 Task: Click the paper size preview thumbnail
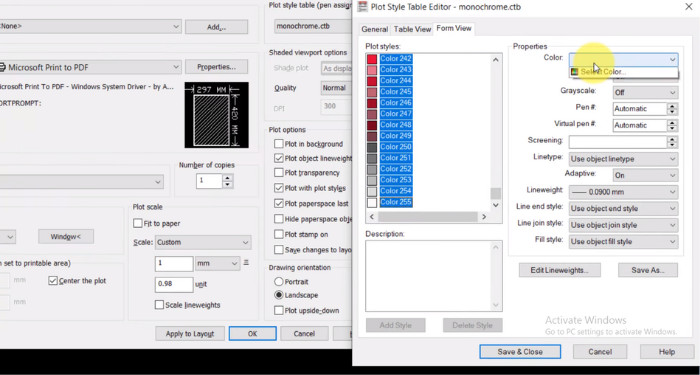tap(217, 115)
